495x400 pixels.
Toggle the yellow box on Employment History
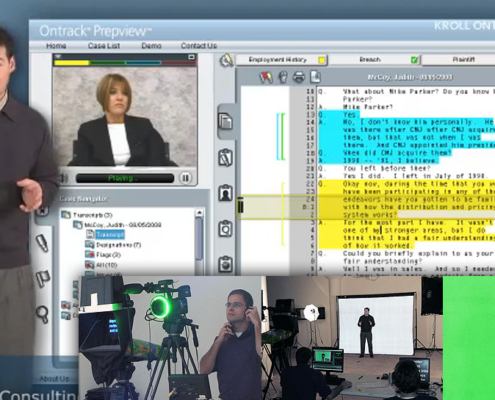coord(321,60)
